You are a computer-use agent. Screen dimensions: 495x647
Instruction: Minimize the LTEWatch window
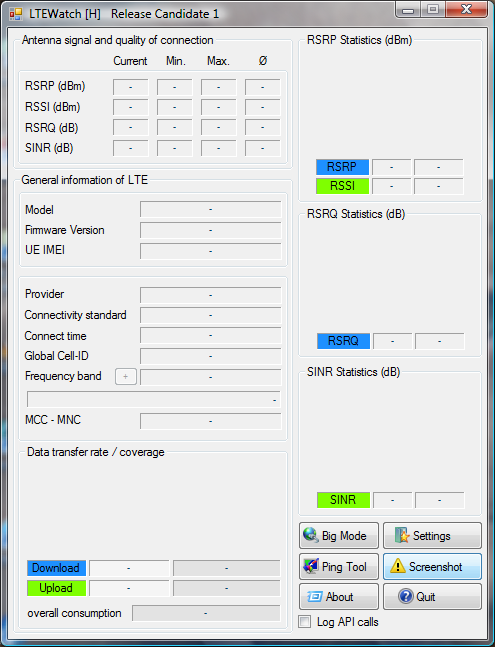408,10
